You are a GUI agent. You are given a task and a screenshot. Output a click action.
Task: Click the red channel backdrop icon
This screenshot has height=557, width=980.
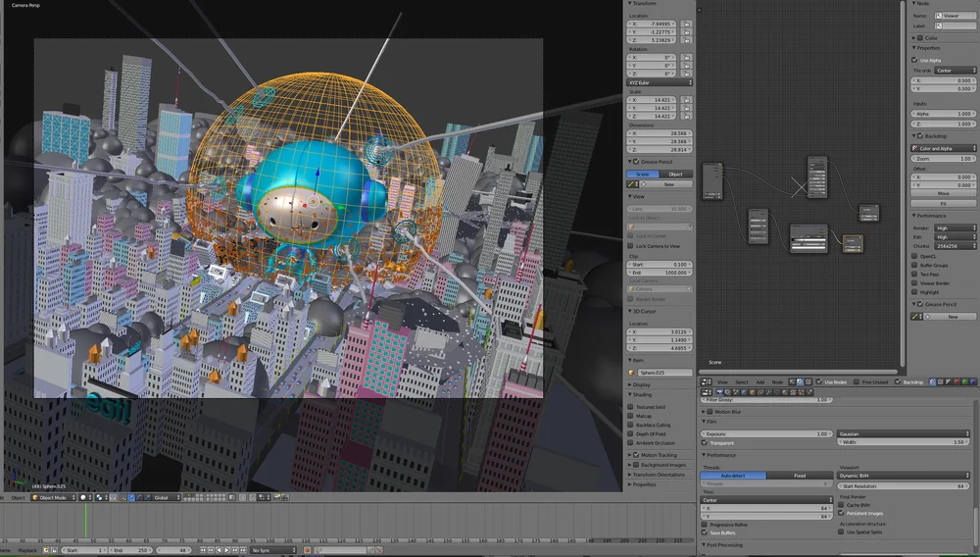coord(956,382)
